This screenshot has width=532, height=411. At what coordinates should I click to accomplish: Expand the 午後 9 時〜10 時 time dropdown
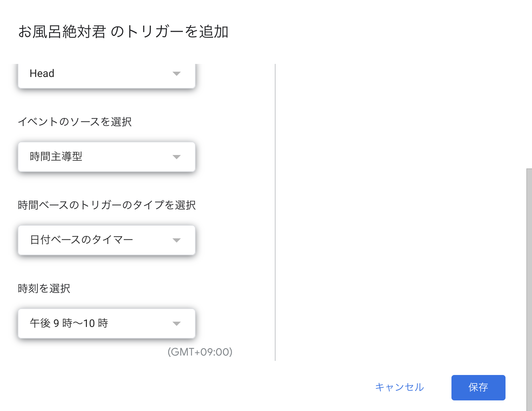(106, 323)
